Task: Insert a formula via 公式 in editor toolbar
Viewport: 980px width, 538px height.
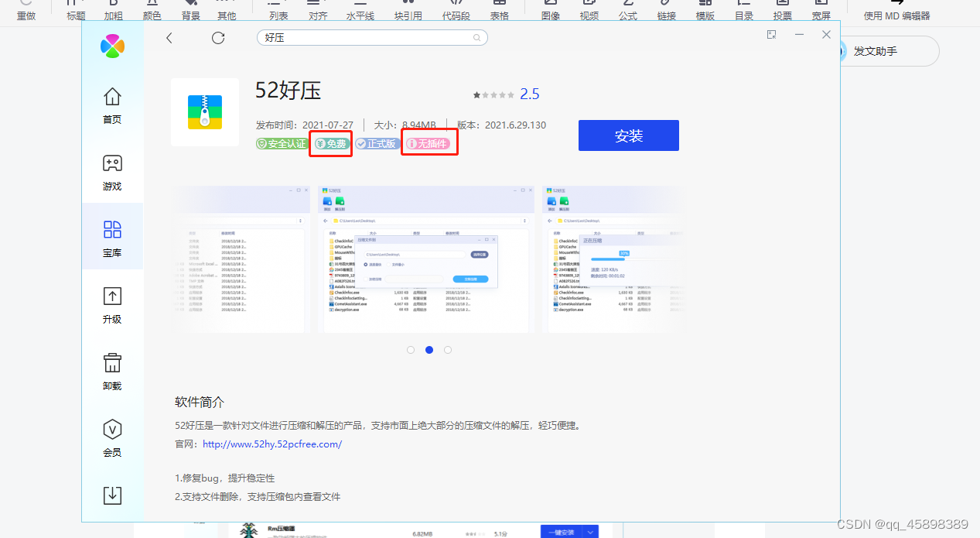Action: pos(628,11)
